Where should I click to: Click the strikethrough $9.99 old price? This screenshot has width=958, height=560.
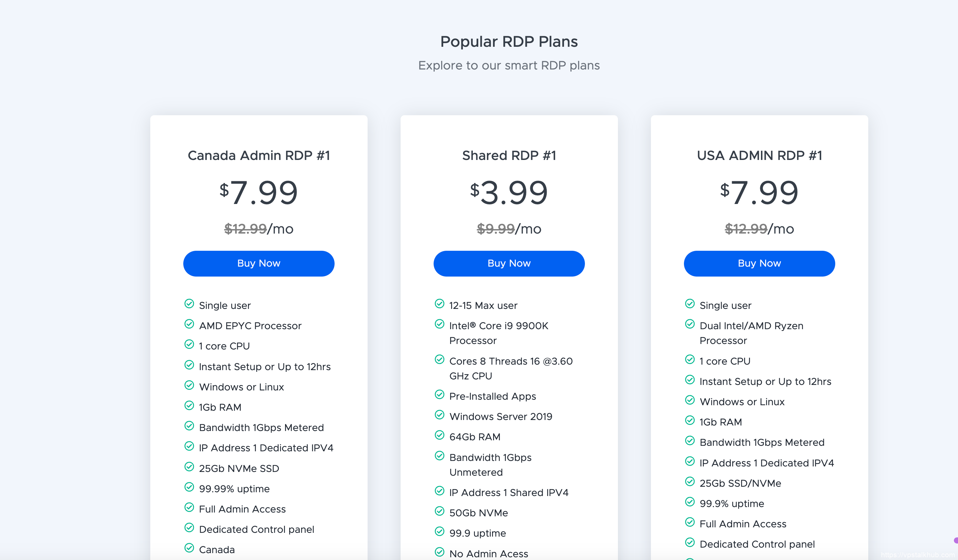pos(496,229)
